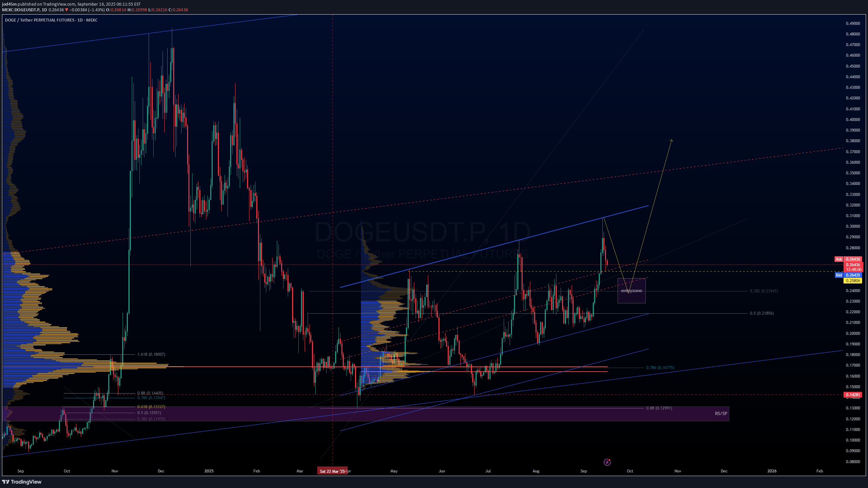Click the blue Bid label tag
The height and width of the screenshot is (488, 868).
839,275
